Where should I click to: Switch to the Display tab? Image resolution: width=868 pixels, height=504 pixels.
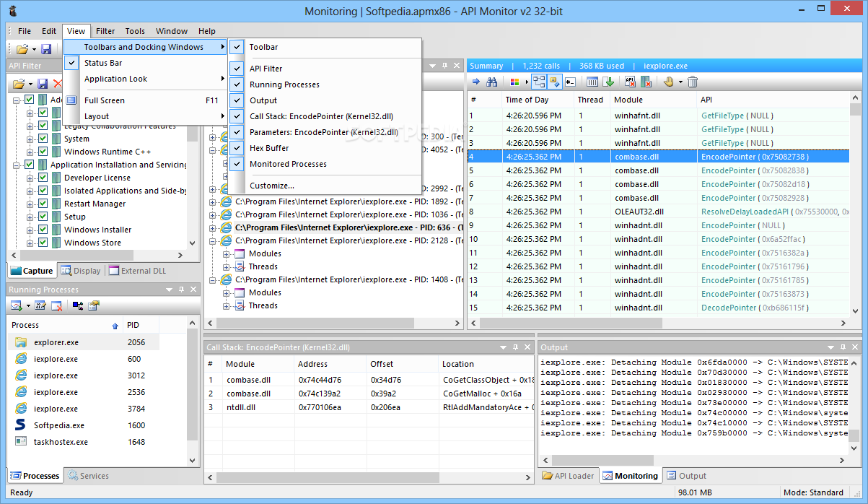(x=81, y=271)
